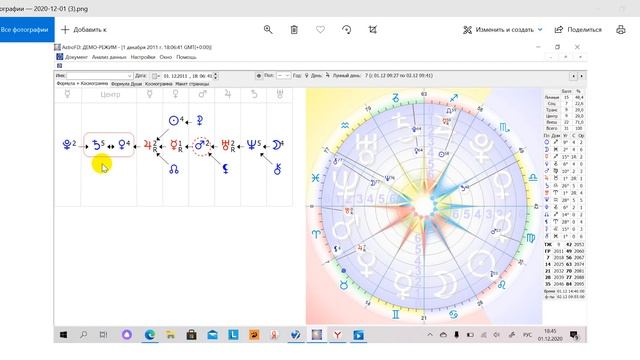Switch to the Формула Души tab

pos(127,84)
